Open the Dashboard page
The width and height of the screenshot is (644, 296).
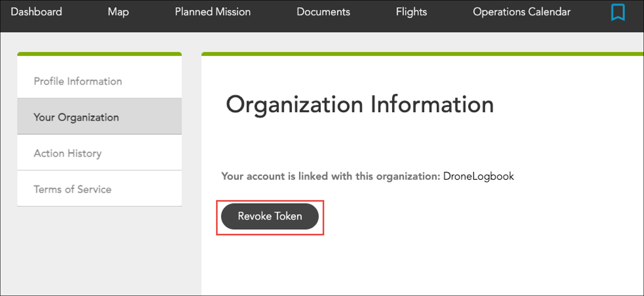click(36, 12)
